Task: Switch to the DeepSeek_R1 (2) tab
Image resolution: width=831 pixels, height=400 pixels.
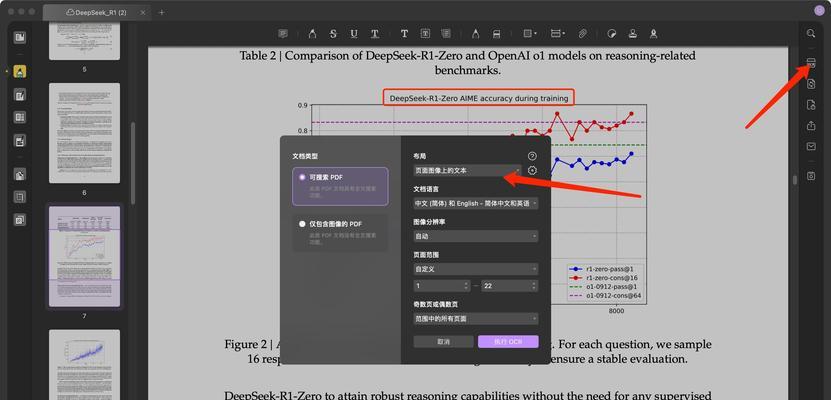Action: click(97, 12)
